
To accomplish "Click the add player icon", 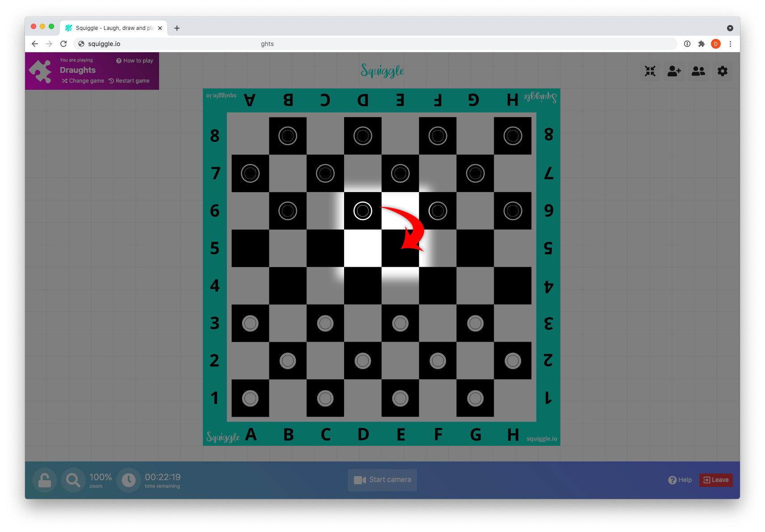I will [x=674, y=71].
